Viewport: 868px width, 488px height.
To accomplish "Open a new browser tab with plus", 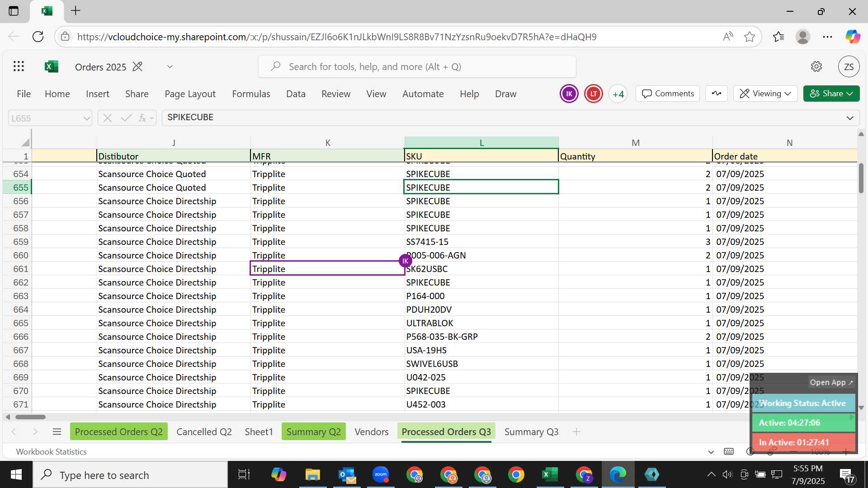I will coord(76,11).
